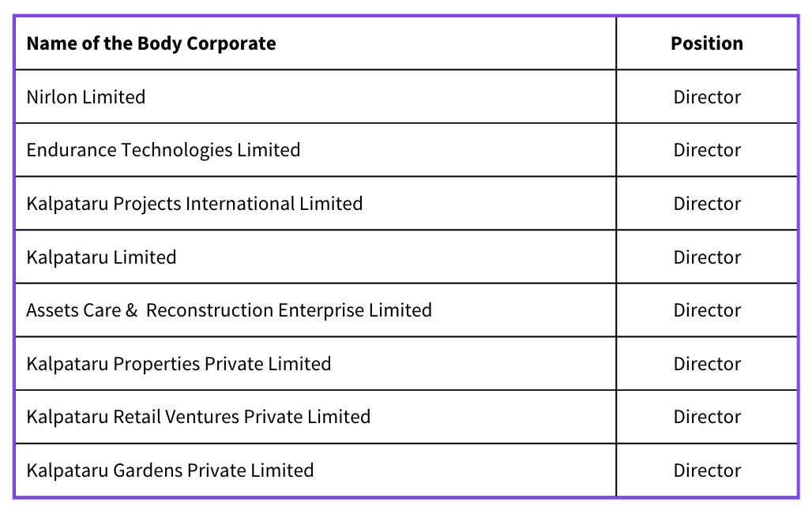Click Director position for Endurance Technologies
812x521 pixels.
tap(707, 150)
